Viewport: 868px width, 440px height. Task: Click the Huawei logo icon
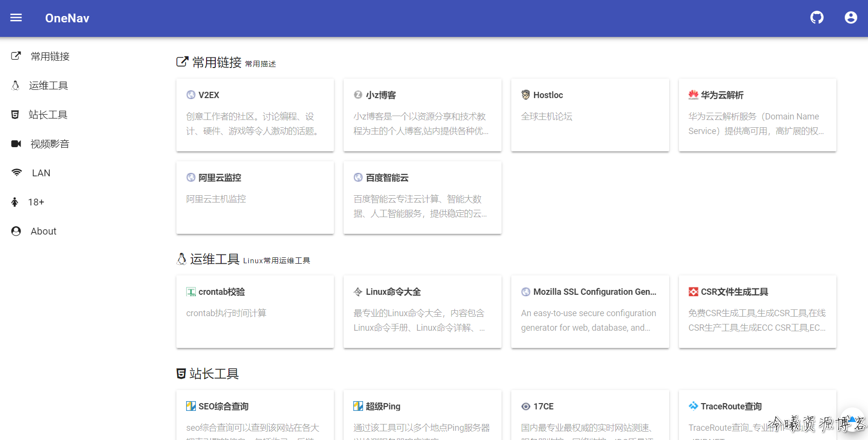pyautogui.click(x=694, y=95)
